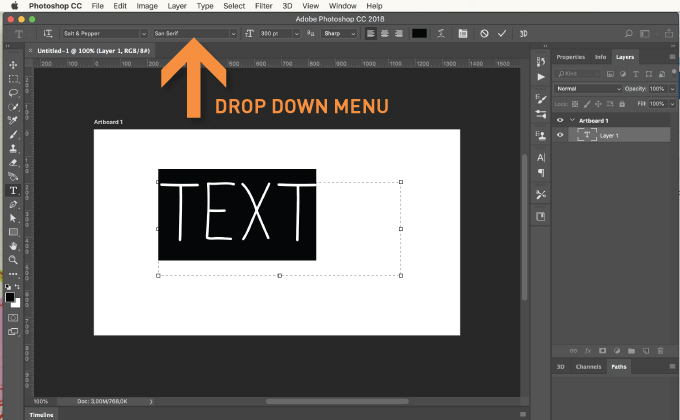The image size is (680, 420).
Task: Select the Hand tool
Action: [x=13, y=245]
